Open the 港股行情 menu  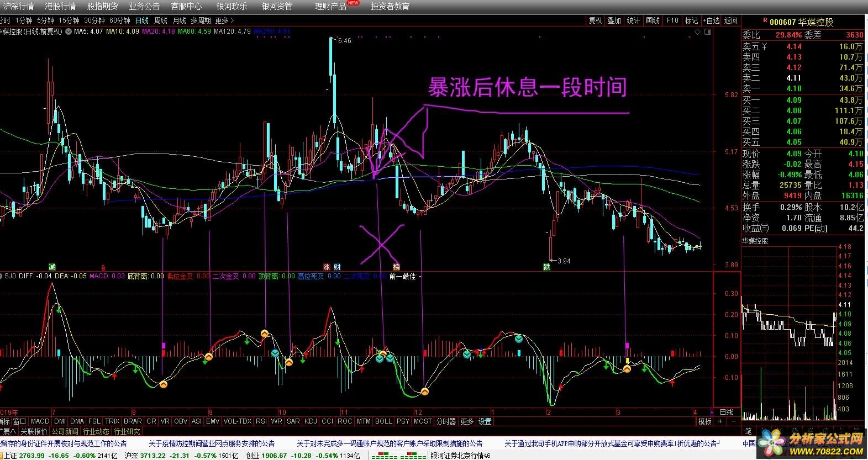pos(60,6)
